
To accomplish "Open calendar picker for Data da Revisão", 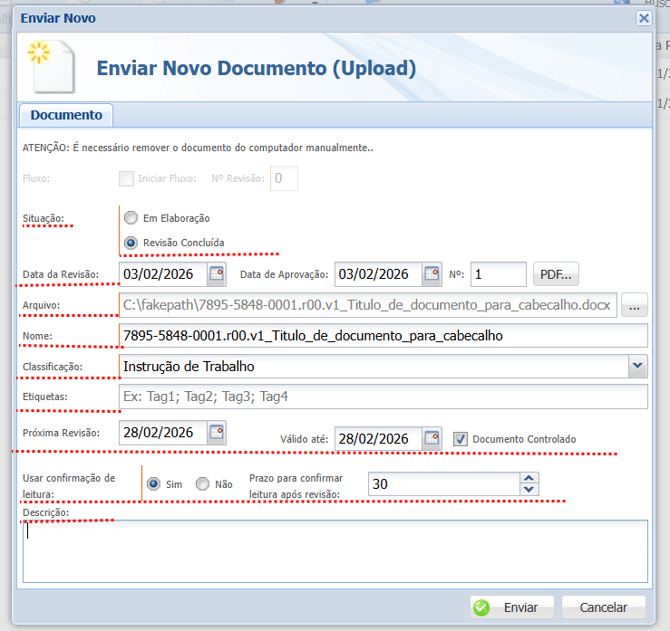I will click(217, 273).
